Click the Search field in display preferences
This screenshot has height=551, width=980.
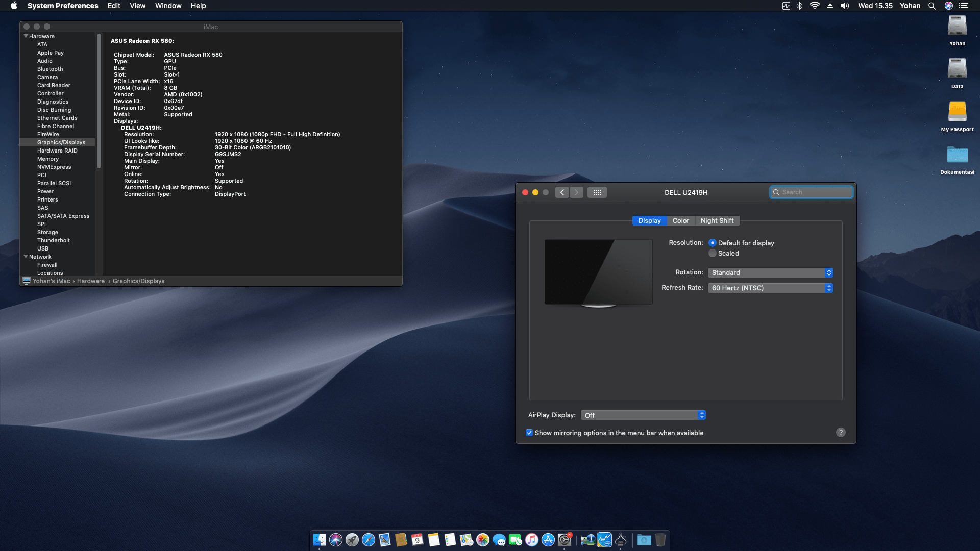tap(812, 192)
